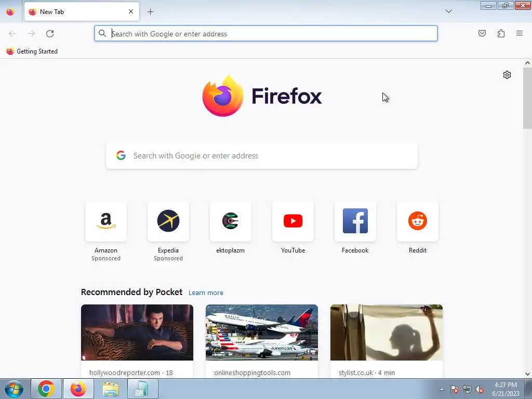Reload the current page
The height and width of the screenshot is (399, 532).
[50, 34]
